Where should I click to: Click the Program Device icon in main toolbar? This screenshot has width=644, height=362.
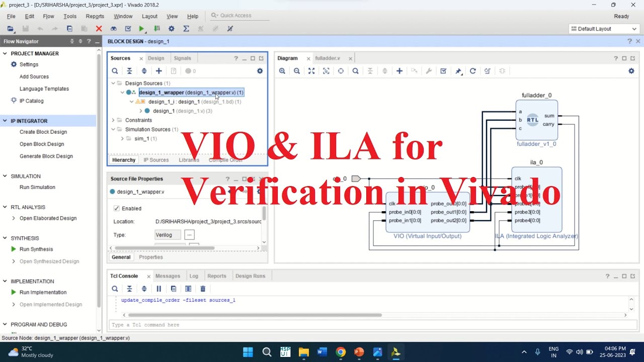(157, 29)
